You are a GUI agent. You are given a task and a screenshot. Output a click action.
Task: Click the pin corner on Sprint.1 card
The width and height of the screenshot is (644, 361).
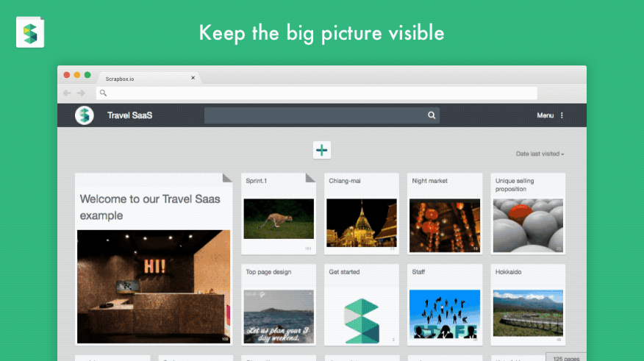click(x=310, y=177)
